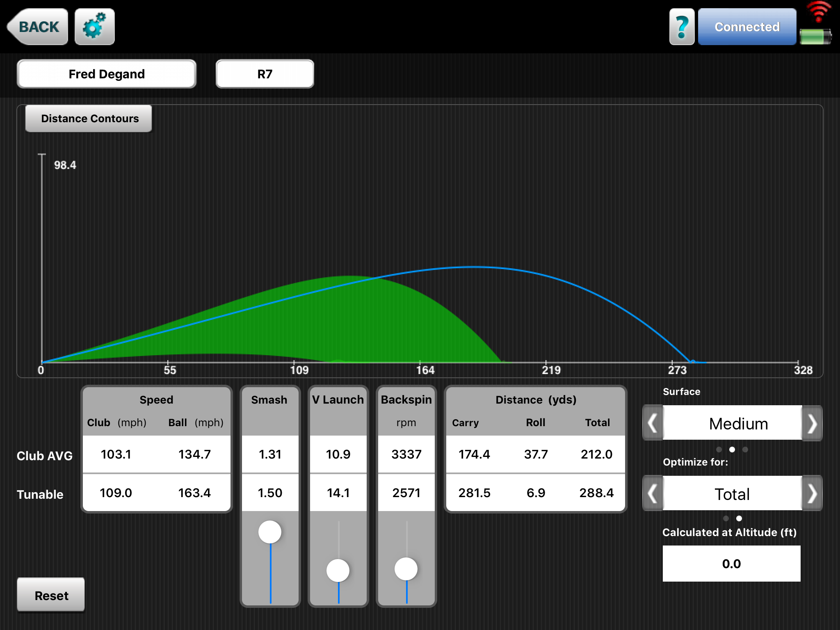
Task: Reset the tunable values
Action: (x=51, y=595)
